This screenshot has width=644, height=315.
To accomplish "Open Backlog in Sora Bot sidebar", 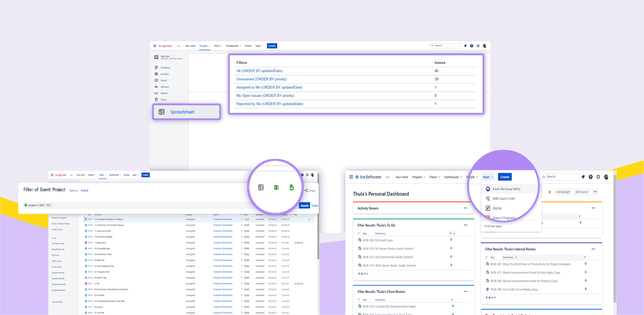I will click(x=162, y=74).
